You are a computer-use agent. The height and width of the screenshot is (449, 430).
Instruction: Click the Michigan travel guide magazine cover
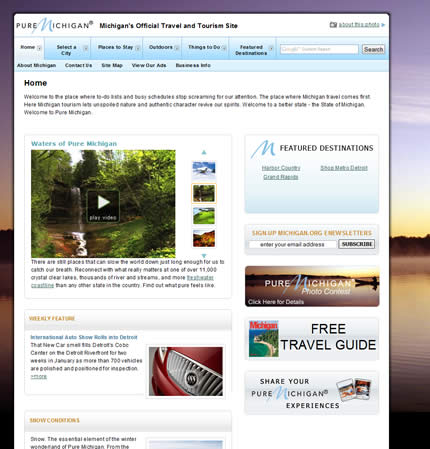[264, 339]
